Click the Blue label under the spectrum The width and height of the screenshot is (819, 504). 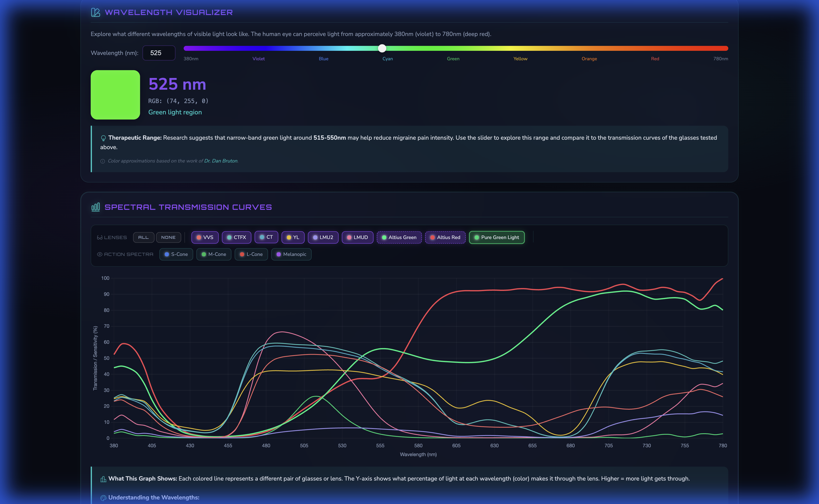pyautogui.click(x=324, y=59)
